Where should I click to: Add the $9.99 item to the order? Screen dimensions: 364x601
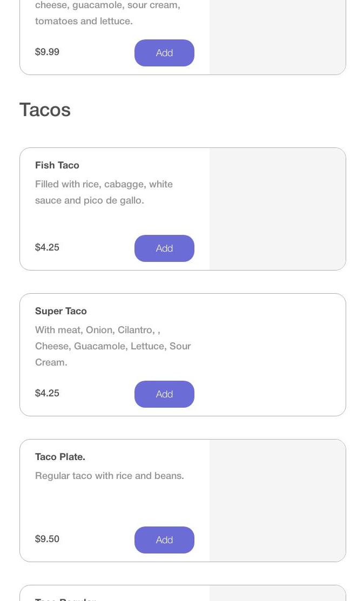pyautogui.click(x=164, y=53)
